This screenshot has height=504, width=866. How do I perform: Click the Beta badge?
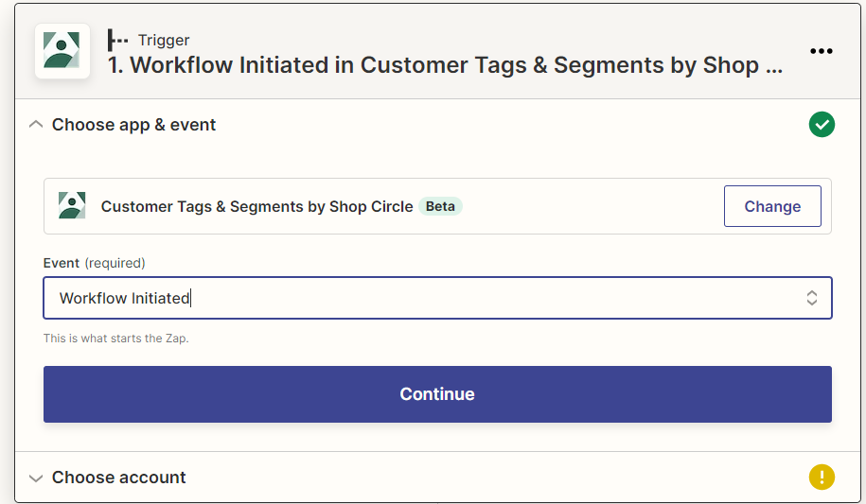pos(440,206)
